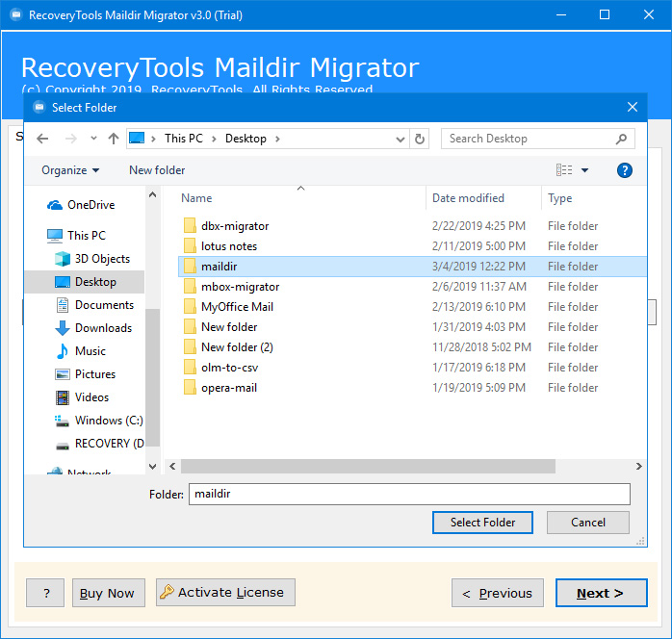Open Downloads in the navigation pane

93,328
